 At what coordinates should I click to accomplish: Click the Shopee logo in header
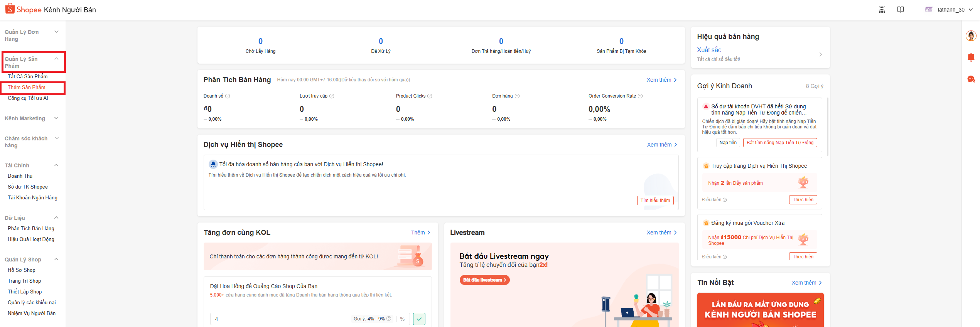coord(23,9)
